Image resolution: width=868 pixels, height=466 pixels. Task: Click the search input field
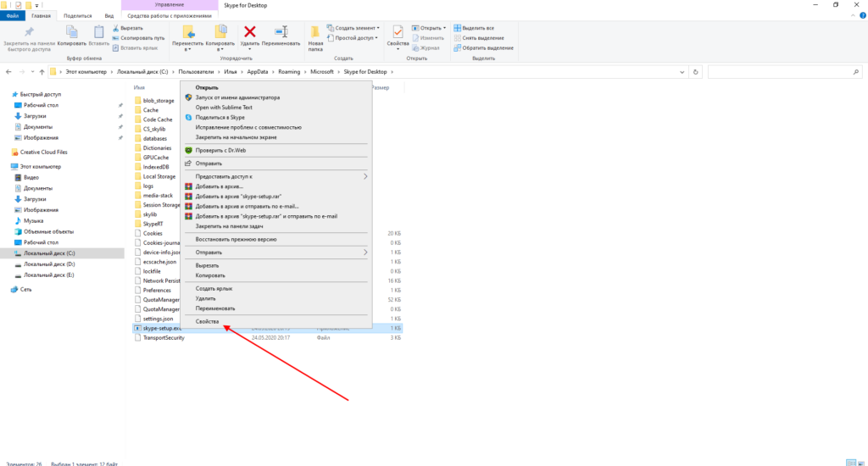[785, 72]
